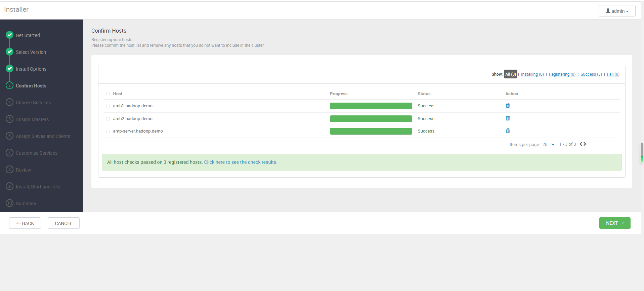This screenshot has width=644, height=291.
Task: Click host name amb1.hadoop.demo
Action: [133, 106]
